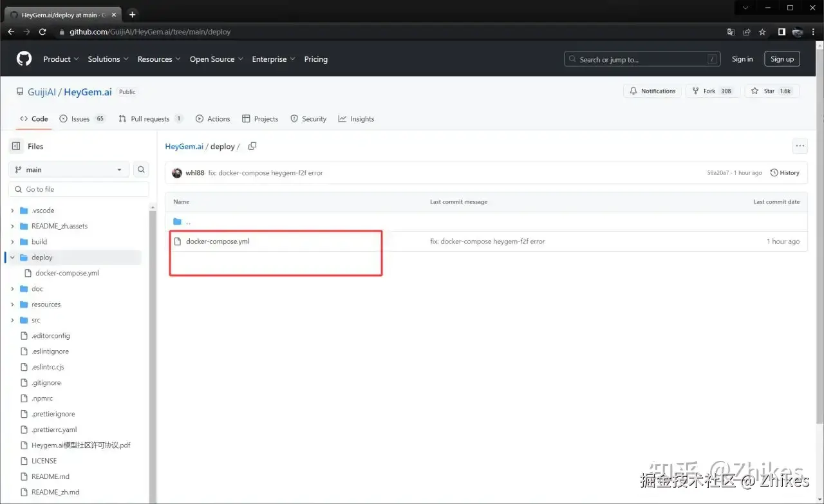Open README.md in the file tree

click(50, 476)
